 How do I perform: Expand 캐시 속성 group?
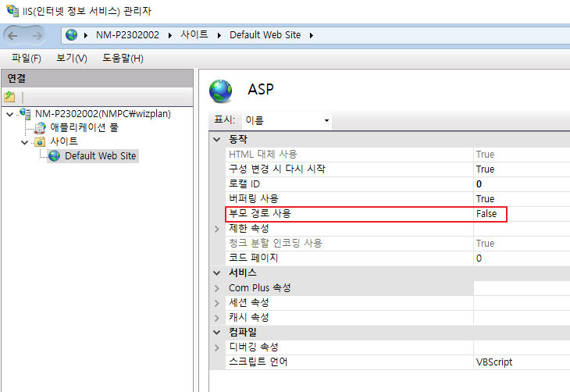(x=217, y=318)
